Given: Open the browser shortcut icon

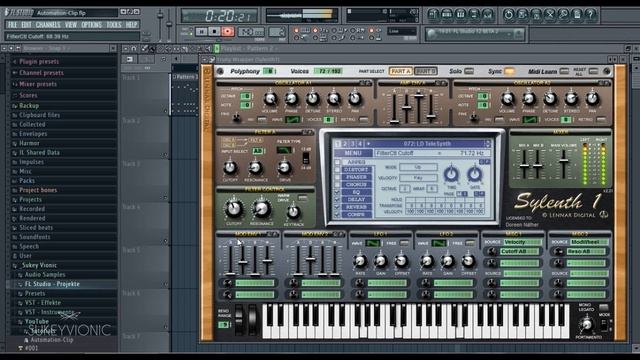Looking at the screenshot, I should pyautogui.click(x=474, y=15).
